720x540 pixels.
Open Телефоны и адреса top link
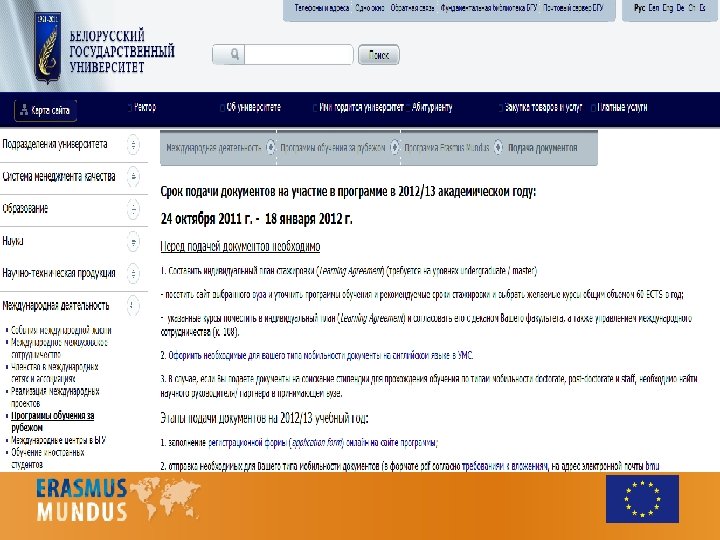coord(321,8)
